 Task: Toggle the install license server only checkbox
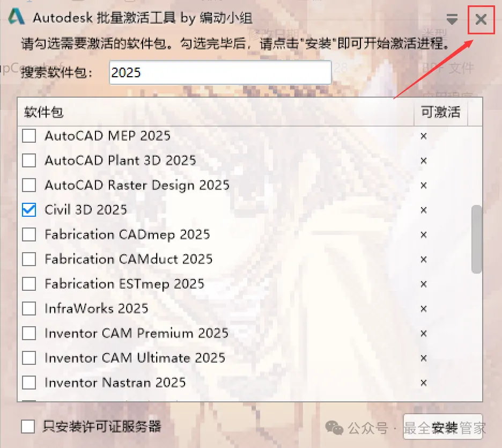(x=28, y=427)
